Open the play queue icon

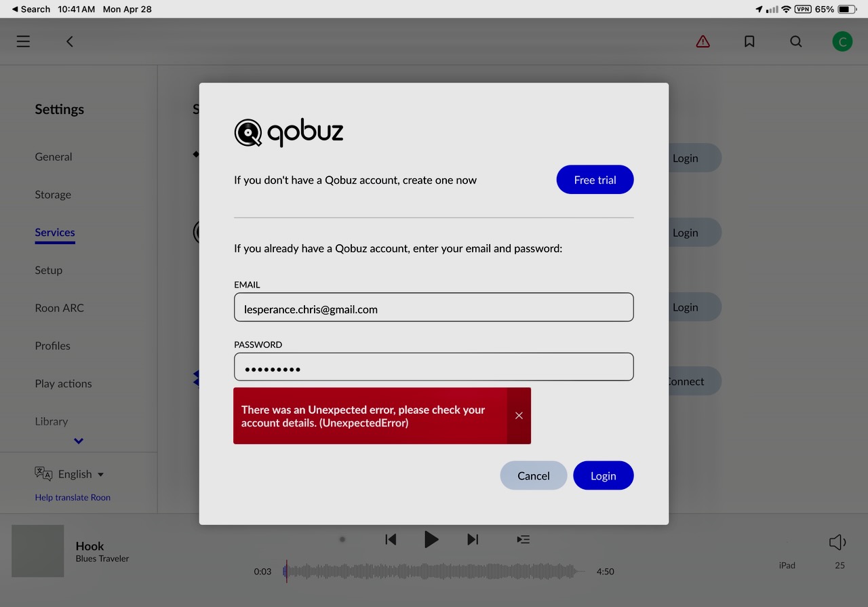point(523,539)
